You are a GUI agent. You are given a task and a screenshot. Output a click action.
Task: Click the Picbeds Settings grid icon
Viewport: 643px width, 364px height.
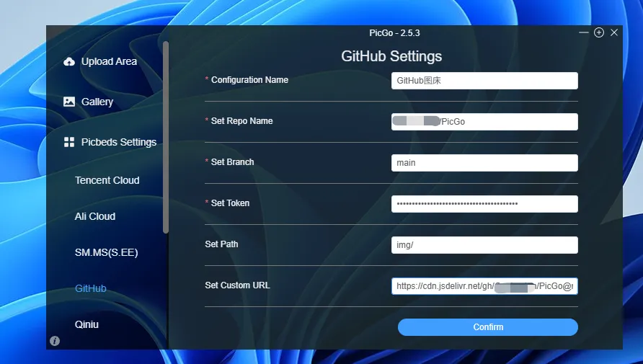pyautogui.click(x=69, y=142)
